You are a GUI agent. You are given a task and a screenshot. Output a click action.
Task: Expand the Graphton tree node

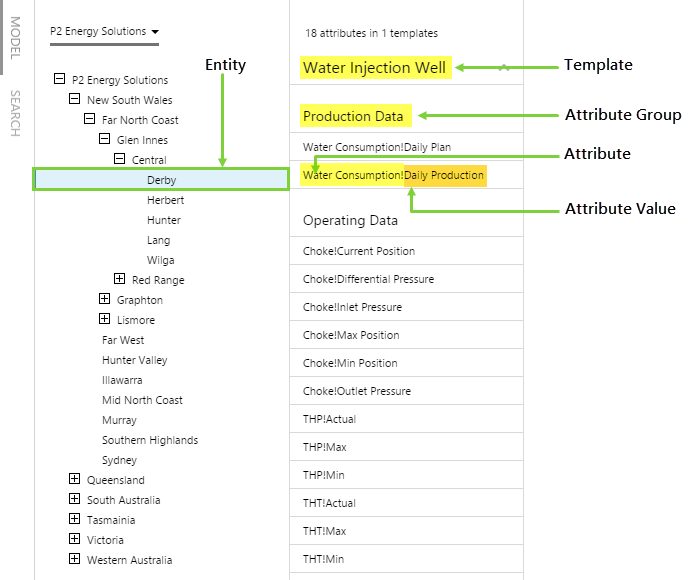104,300
